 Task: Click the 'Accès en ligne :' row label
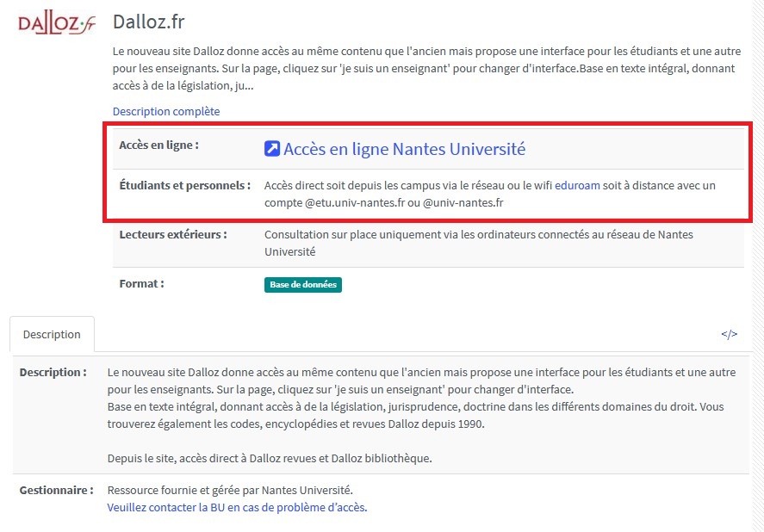158,145
